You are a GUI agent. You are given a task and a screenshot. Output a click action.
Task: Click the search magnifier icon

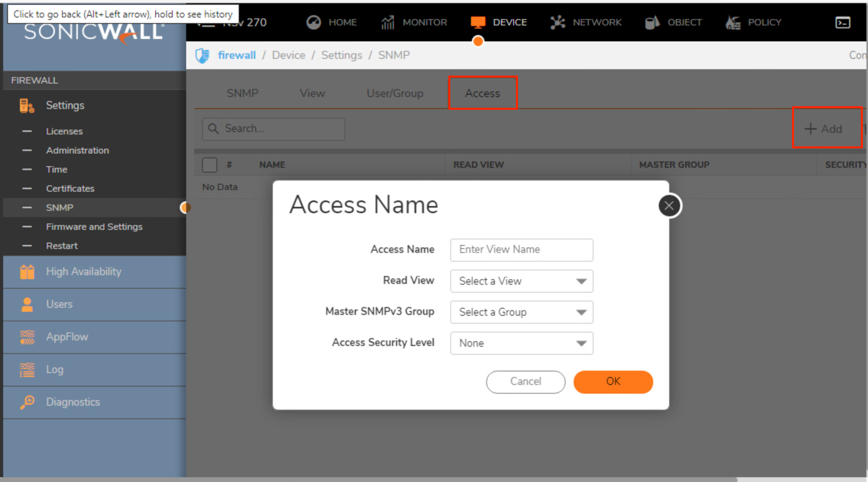(214, 128)
